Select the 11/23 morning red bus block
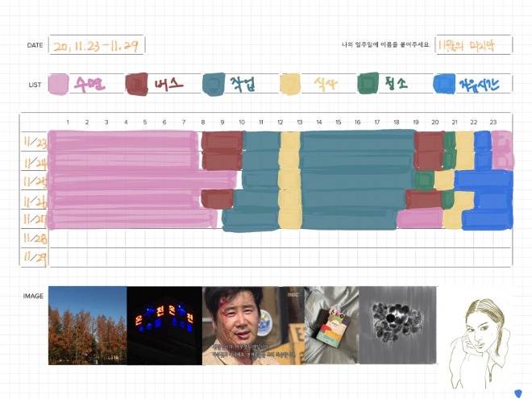 click(222, 141)
